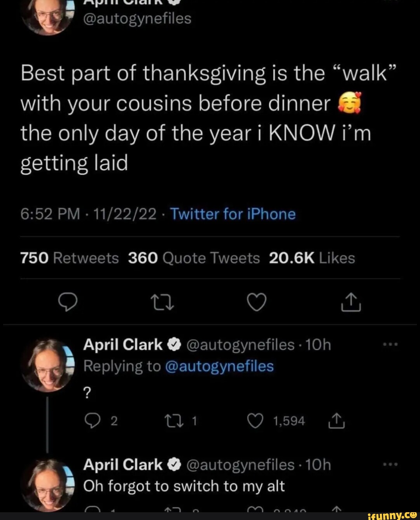This screenshot has width=420, height=520.
Task: Click the reply bubble under the main tweet
Action: point(68,302)
